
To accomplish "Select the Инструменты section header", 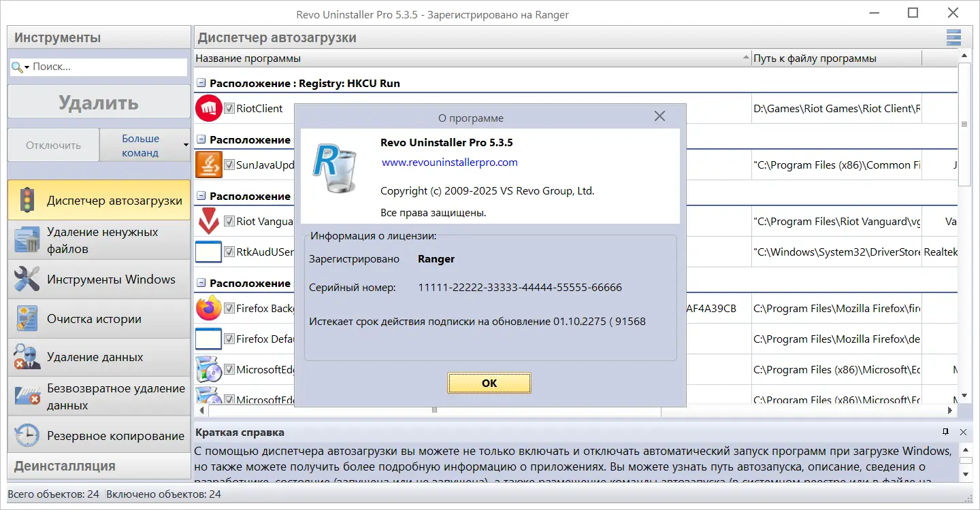I will pos(99,37).
